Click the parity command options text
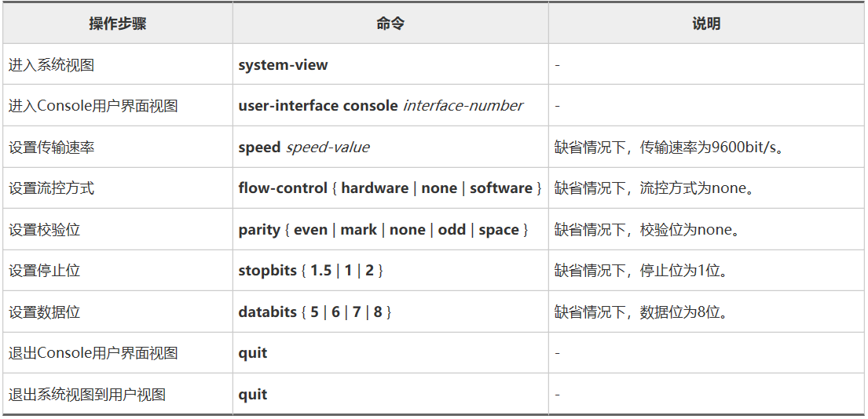The width and height of the screenshot is (868, 419). click(x=383, y=230)
